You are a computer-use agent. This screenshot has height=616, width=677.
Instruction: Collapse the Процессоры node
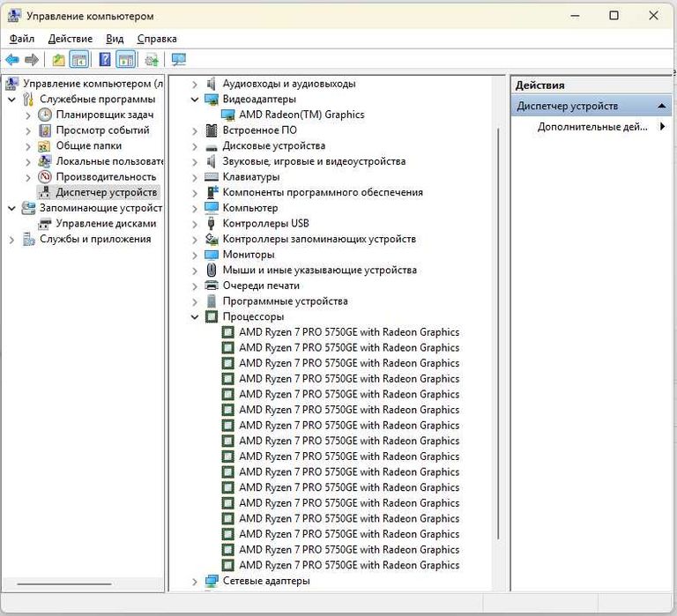click(195, 317)
